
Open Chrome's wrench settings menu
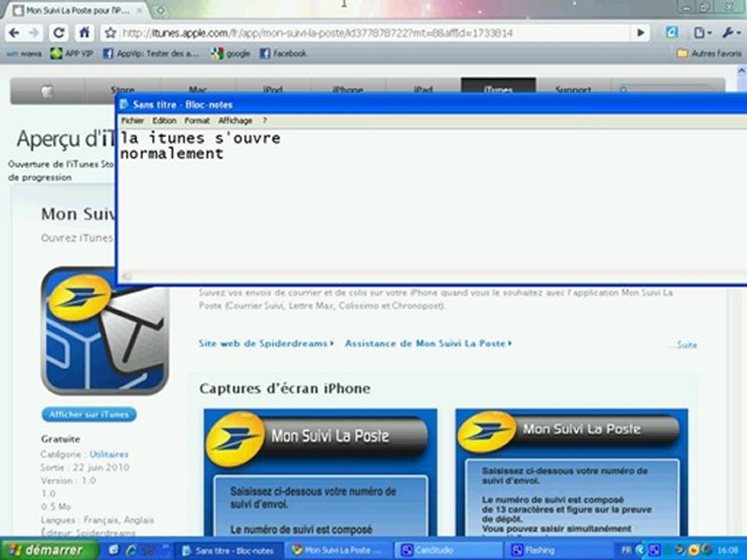(731, 33)
